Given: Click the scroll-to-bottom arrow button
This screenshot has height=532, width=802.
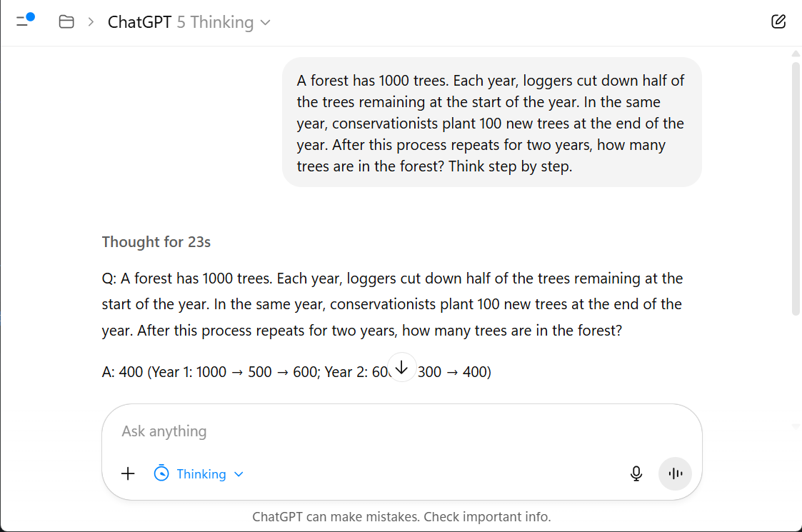Looking at the screenshot, I should (402, 366).
